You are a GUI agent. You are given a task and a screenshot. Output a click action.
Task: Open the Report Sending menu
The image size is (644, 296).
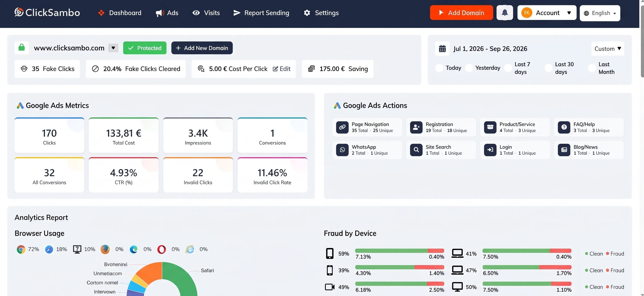(261, 13)
